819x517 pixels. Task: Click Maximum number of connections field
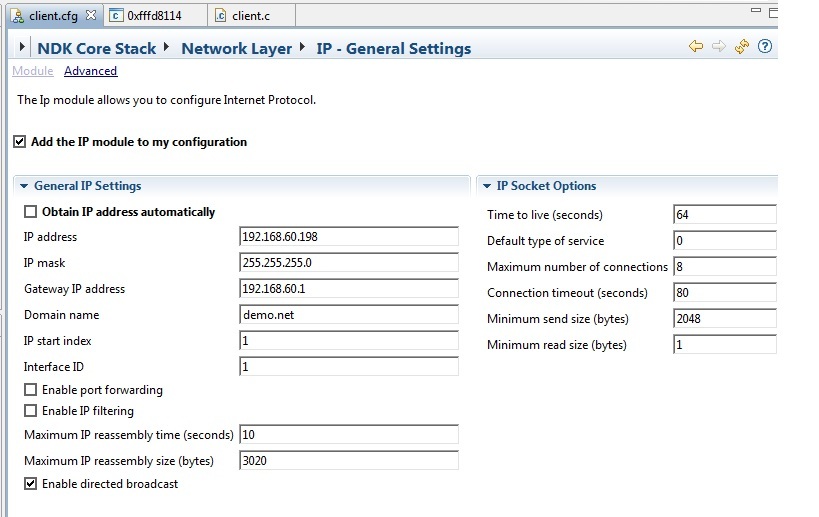(725, 267)
